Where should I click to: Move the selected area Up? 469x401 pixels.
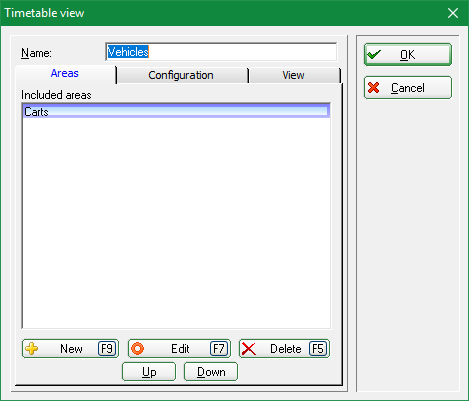point(149,372)
